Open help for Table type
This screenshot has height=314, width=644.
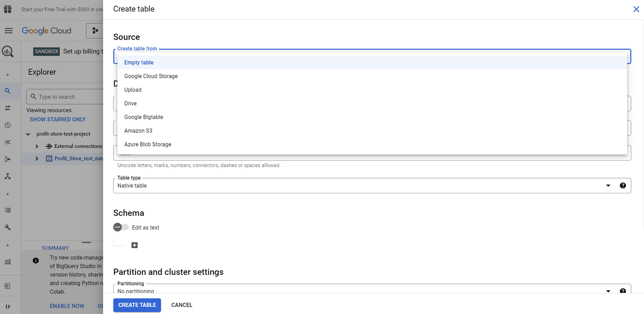click(623, 186)
